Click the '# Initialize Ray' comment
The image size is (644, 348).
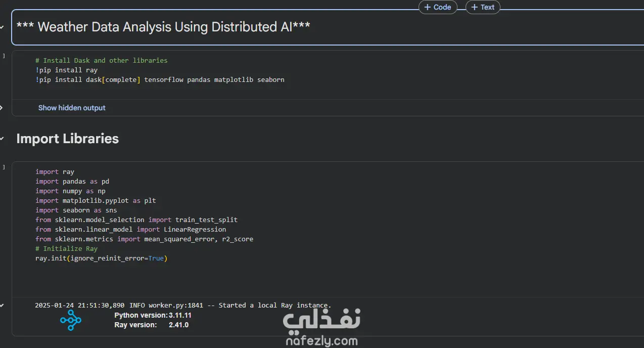tap(66, 248)
